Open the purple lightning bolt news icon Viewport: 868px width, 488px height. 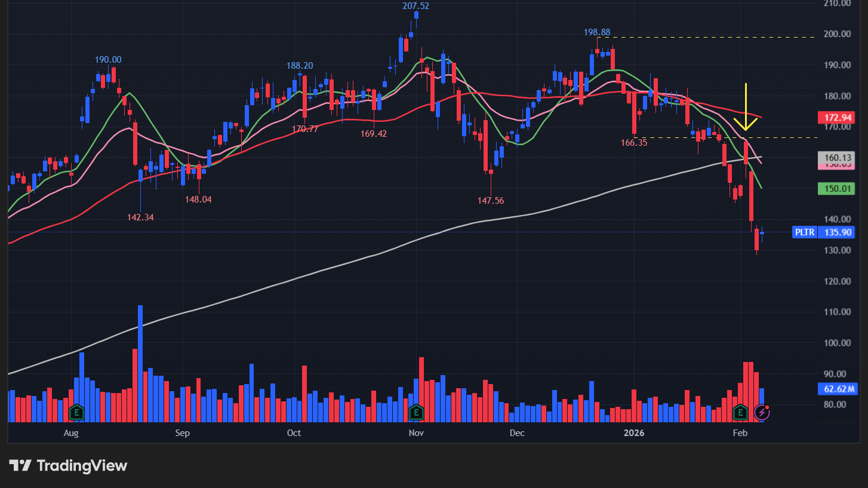pyautogui.click(x=762, y=412)
